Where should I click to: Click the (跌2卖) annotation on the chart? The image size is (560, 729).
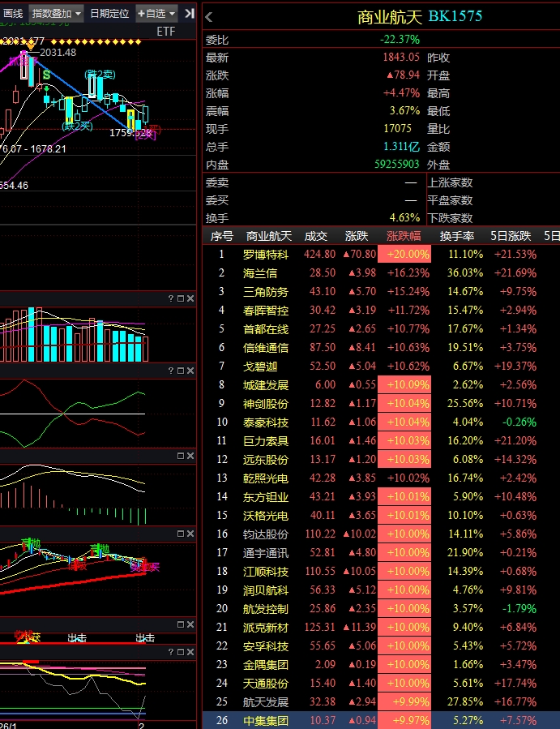point(100,75)
